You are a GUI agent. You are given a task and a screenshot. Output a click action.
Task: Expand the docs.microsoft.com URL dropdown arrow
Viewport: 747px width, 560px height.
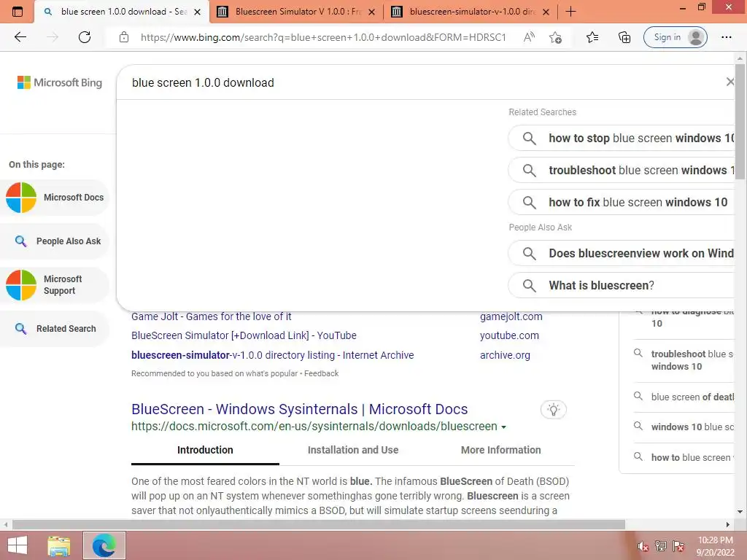point(503,427)
